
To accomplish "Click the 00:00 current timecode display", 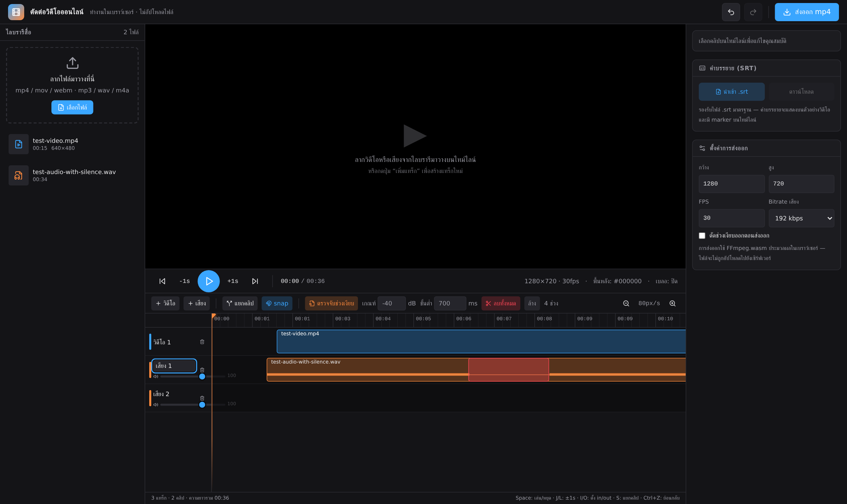I will [x=290, y=281].
